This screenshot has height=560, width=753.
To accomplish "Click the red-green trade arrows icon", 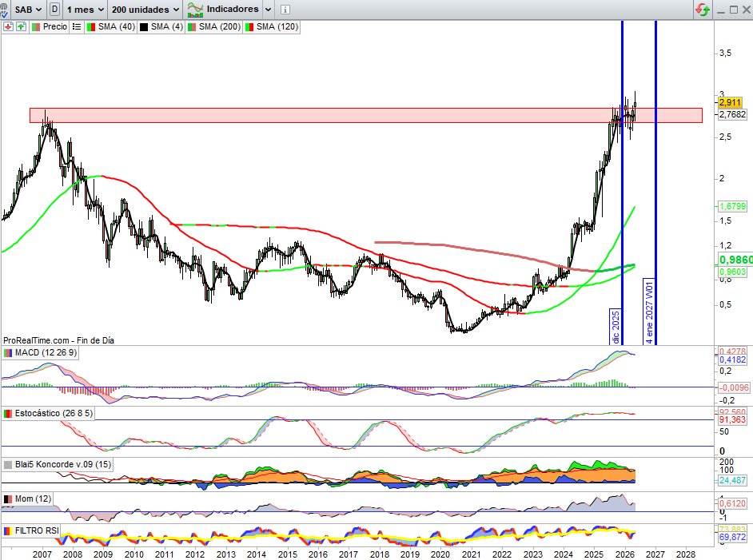I will (703, 9).
